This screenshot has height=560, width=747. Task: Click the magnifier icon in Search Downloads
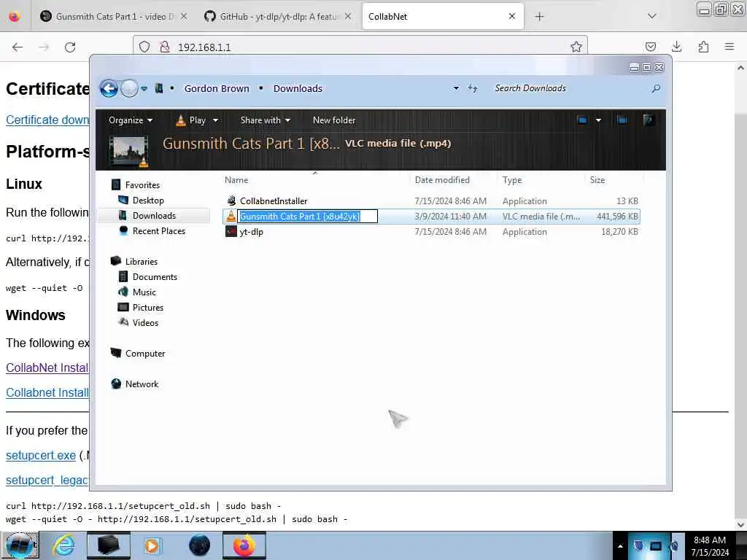656,88
